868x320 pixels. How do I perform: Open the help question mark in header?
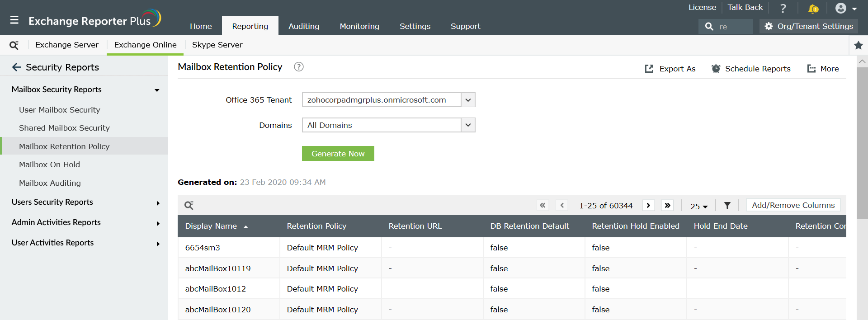click(783, 8)
